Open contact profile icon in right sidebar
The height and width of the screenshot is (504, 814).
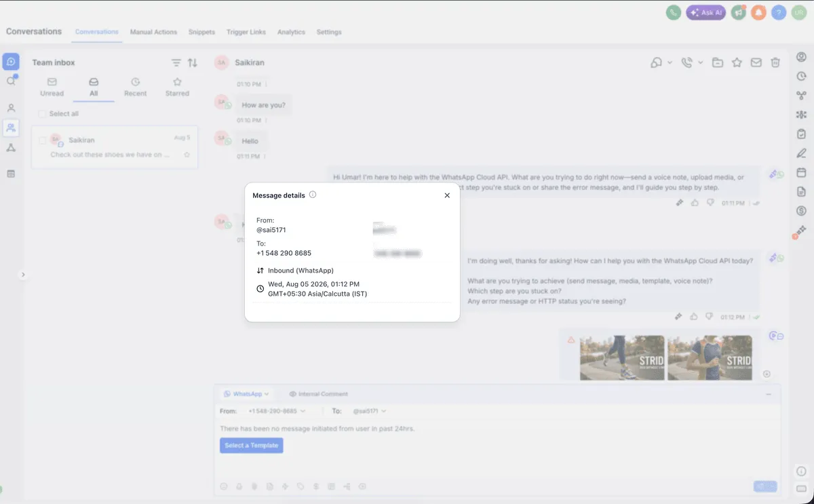pyautogui.click(x=801, y=58)
